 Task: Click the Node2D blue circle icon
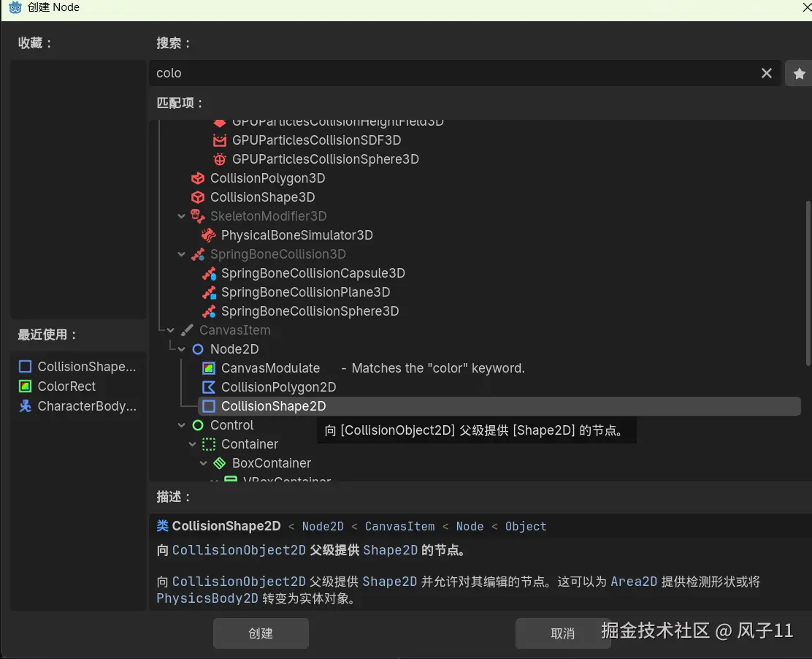198,349
